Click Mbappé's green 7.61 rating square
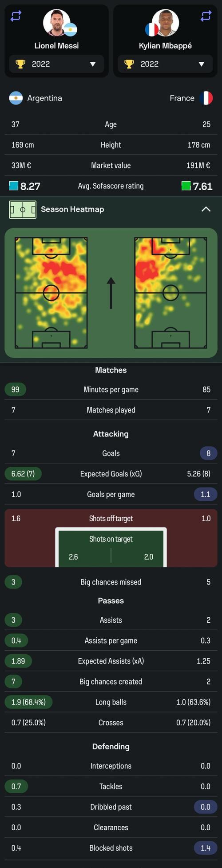222x868 pixels. [x=186, y=186]
